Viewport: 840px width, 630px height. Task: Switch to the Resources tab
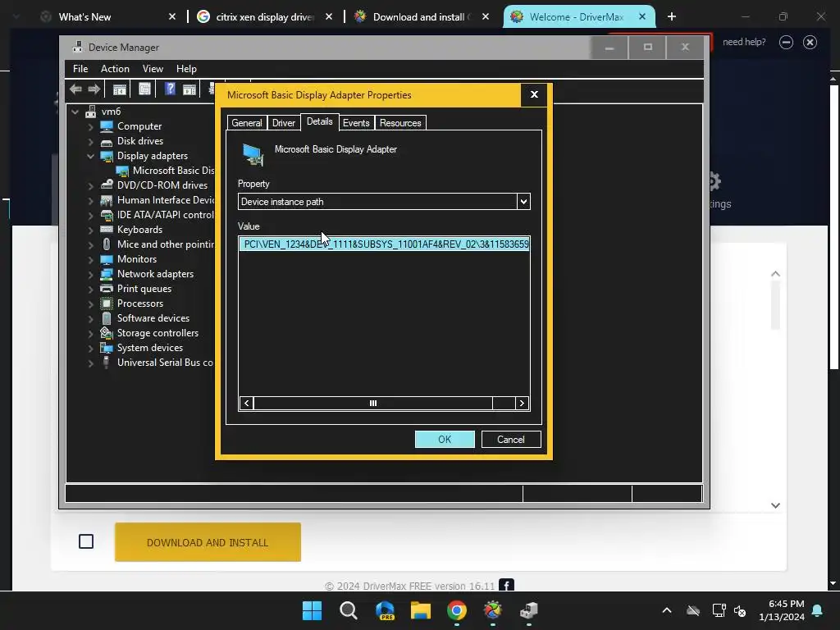tap(400, 123)
